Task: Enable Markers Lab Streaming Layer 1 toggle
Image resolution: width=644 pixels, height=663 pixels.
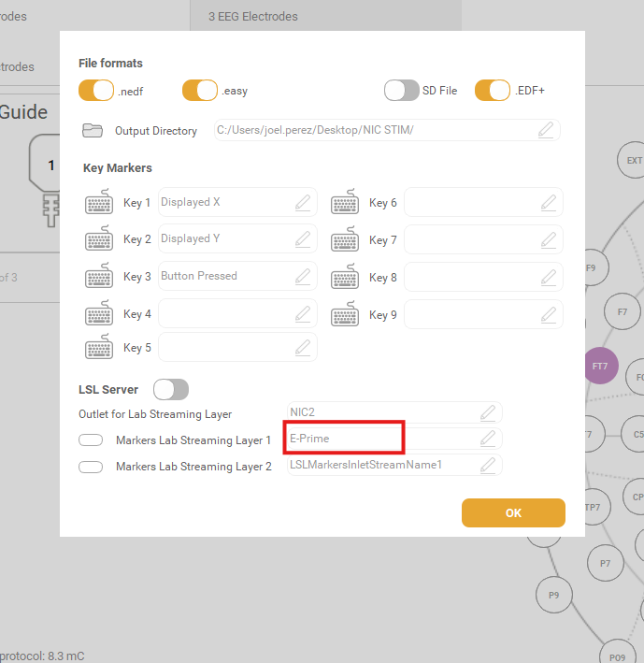Action: pyautogui.click(x=91, y=440)
